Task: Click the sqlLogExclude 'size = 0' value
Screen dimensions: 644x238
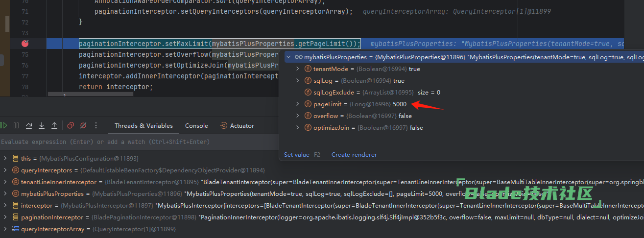Action: pos(429,93)
